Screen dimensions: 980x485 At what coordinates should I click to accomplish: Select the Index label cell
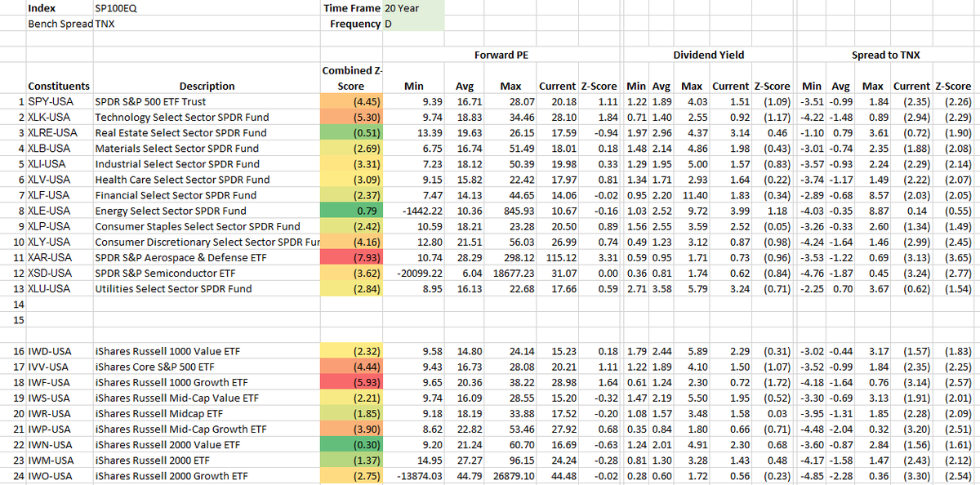[60, 7]
